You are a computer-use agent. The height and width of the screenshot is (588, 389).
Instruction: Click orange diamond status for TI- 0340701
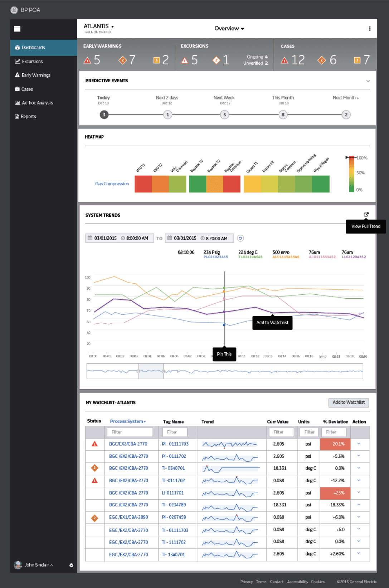[x=95, y=468]
